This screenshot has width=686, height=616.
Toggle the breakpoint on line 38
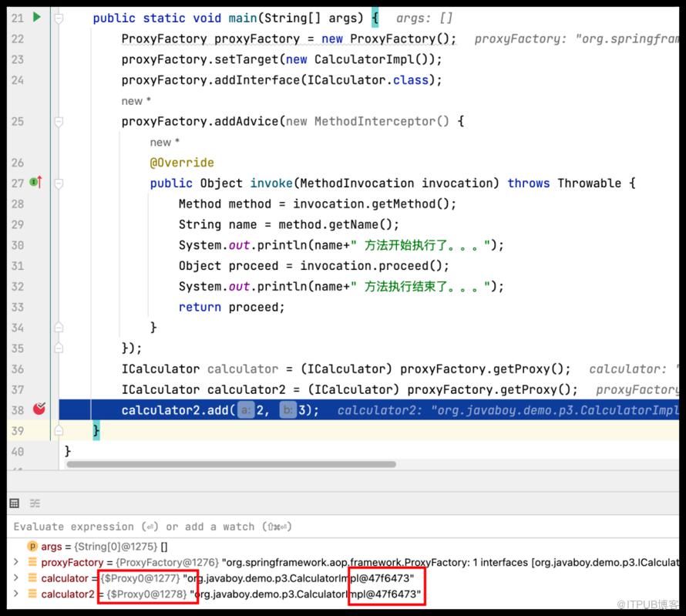tap(39, 409)
